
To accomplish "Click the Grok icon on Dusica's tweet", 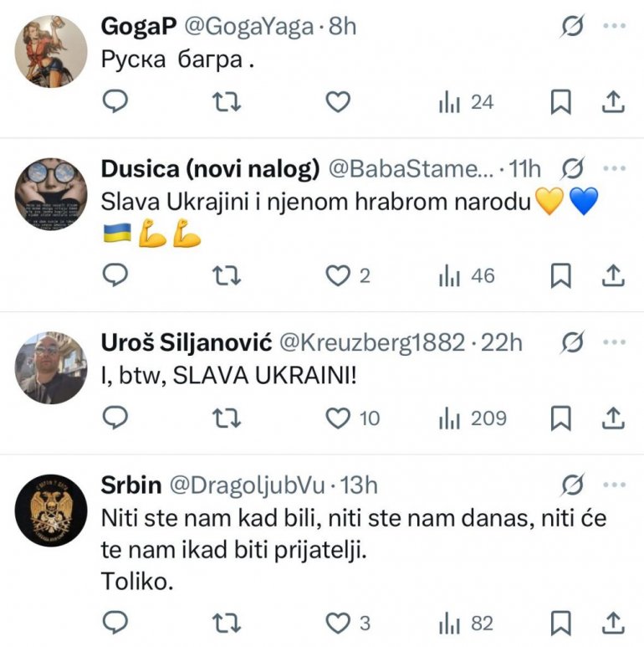I will (x=573, y=169).
